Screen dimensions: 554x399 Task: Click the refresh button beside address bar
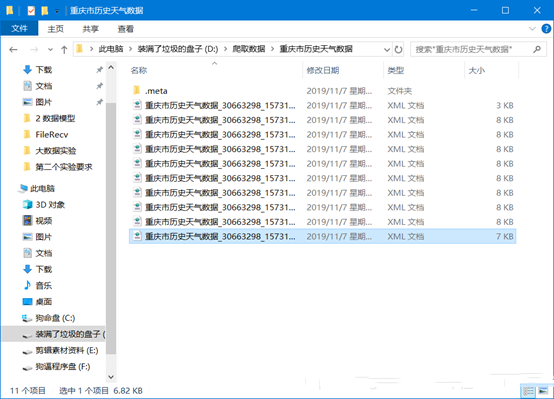(398, 49)
